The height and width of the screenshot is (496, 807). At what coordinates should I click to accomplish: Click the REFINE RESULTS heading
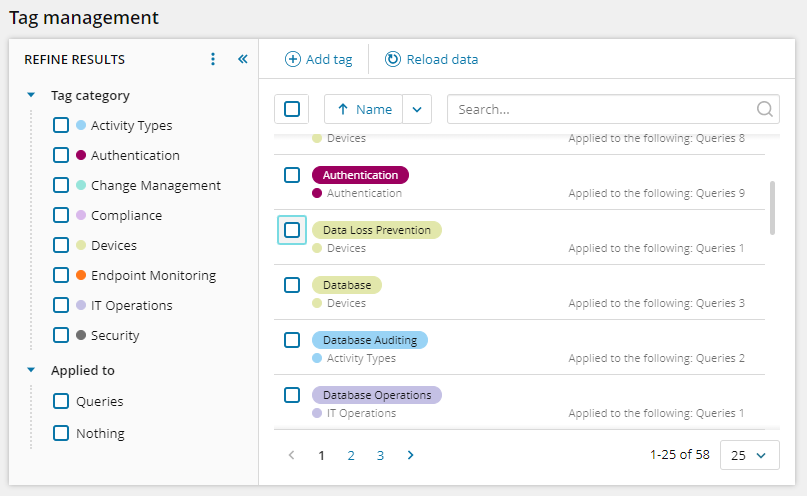click(x=75, y=60)
